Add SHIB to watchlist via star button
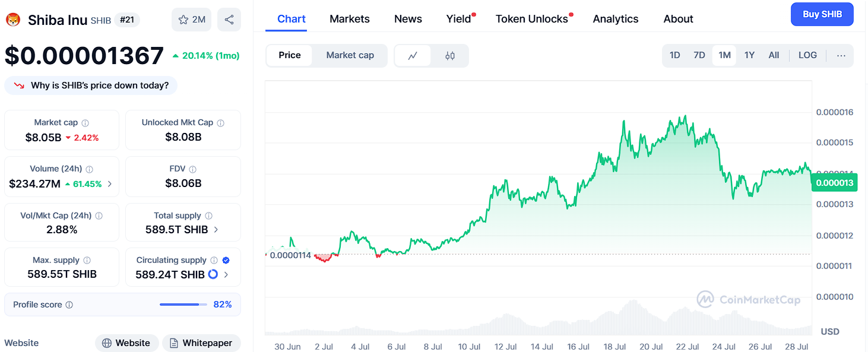 (191, 20)
